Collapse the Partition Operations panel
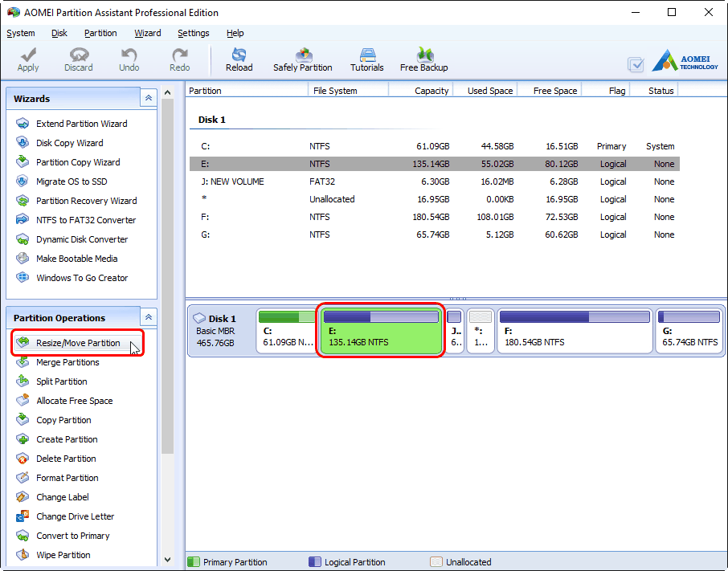This screenshot has width=728, height=571. 148,316
